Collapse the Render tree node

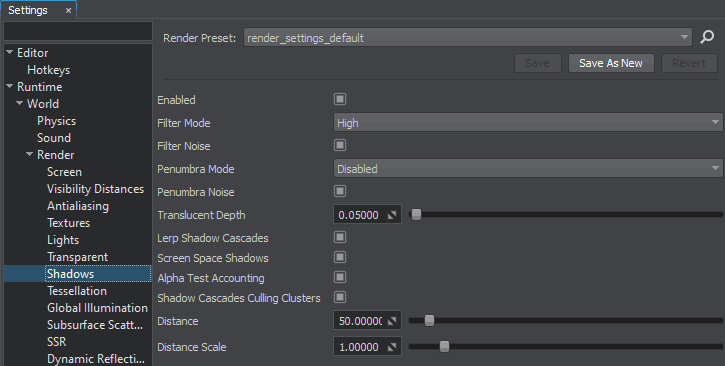click(30, 154)
